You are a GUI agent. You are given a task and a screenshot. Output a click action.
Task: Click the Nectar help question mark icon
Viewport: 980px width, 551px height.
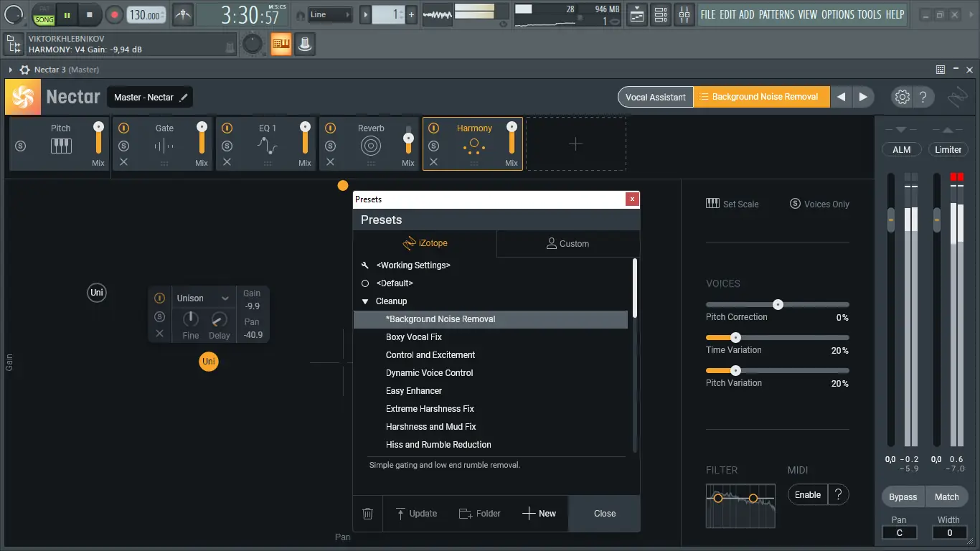click(923, 97)
